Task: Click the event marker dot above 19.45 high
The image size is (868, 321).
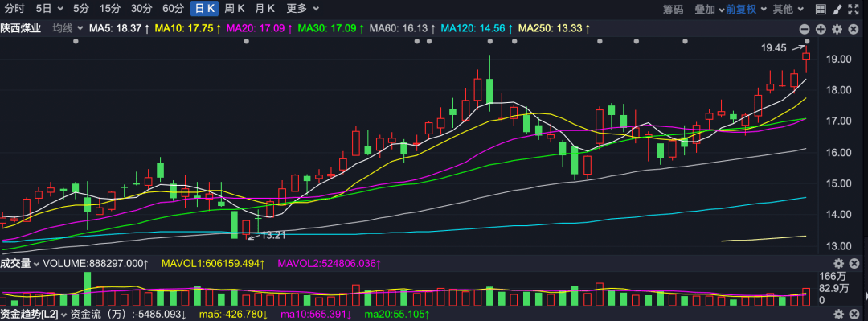Action: pyautogui.click(x=807, y=42)
